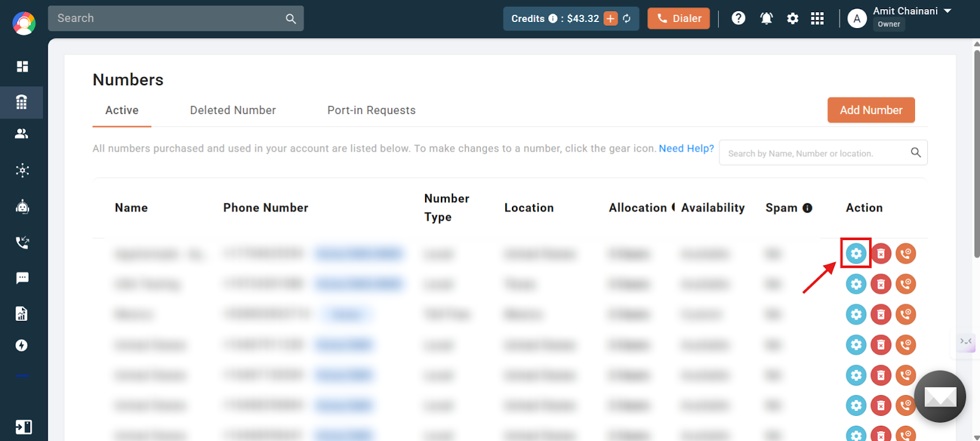980x441 pixels.
Task: Open settings gear for the second number row
Action: tap(856, 284)
